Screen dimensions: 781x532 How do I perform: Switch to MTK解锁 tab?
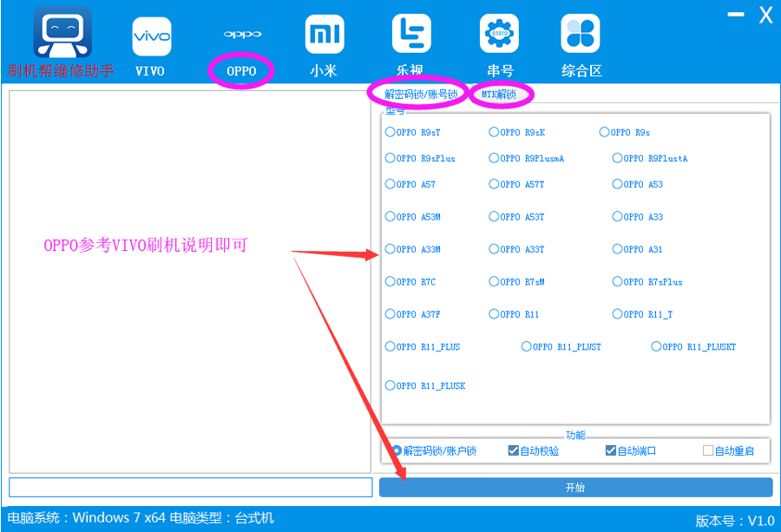click(x=499, y=94)
